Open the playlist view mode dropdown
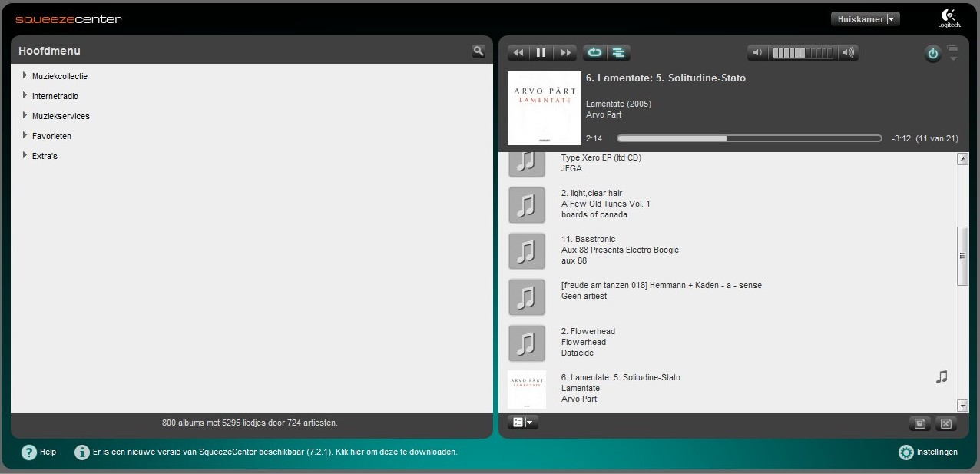 click(x=523, y=423)
